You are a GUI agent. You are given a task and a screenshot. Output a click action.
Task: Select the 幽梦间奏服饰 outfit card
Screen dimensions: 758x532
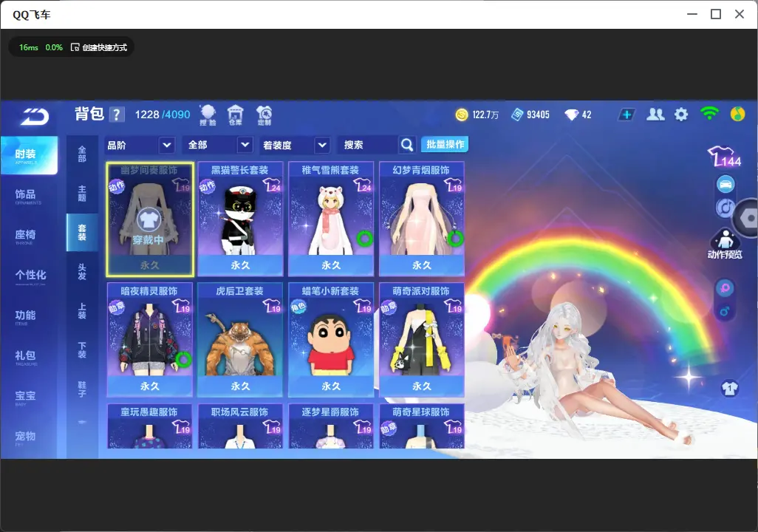[x=150, y=219]
